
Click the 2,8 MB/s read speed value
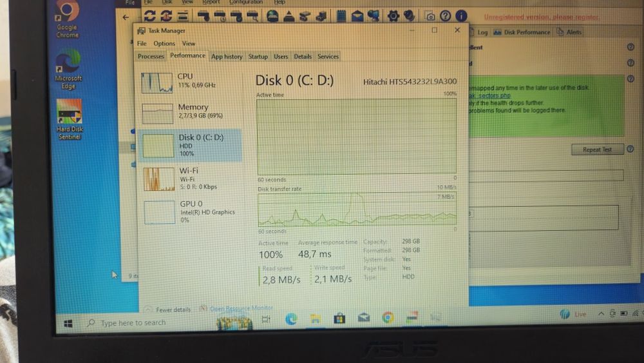click(x=281, y=280)
